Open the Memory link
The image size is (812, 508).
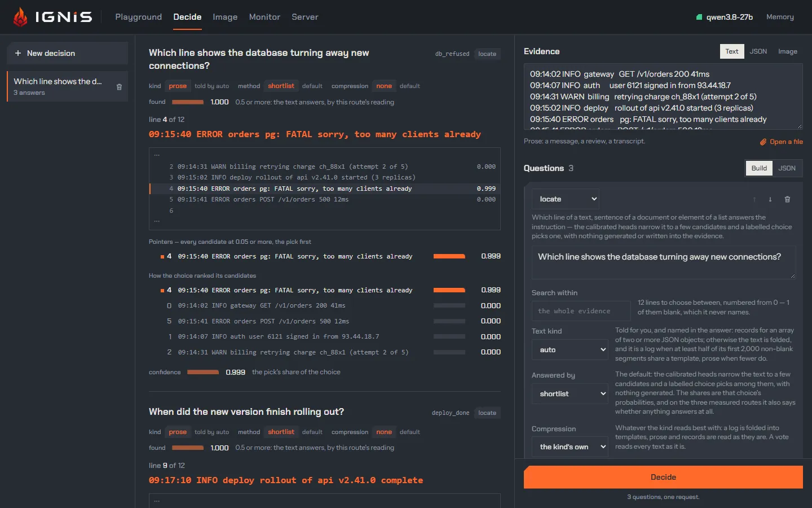(x=780, y=17)
